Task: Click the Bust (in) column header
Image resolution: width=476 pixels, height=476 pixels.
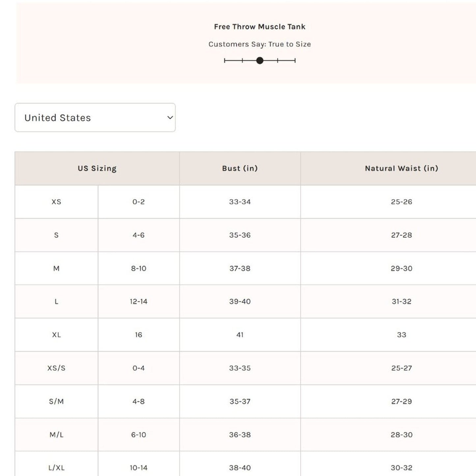Action: pyautogui.click(x=239, y=168)
